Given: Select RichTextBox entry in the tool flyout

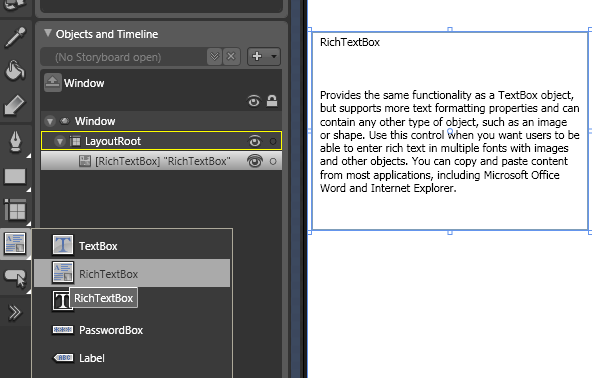Looking at the screenshot, I should 132,273.
